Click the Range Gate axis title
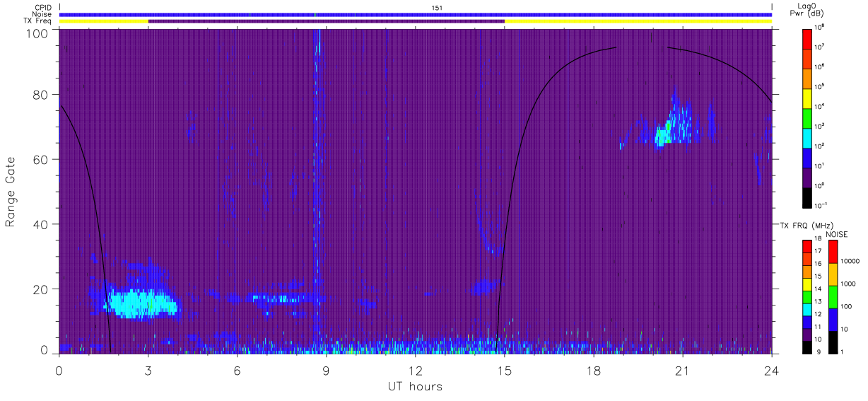The width and height of the screenshot is (868, 401). [x=11, y=192]
